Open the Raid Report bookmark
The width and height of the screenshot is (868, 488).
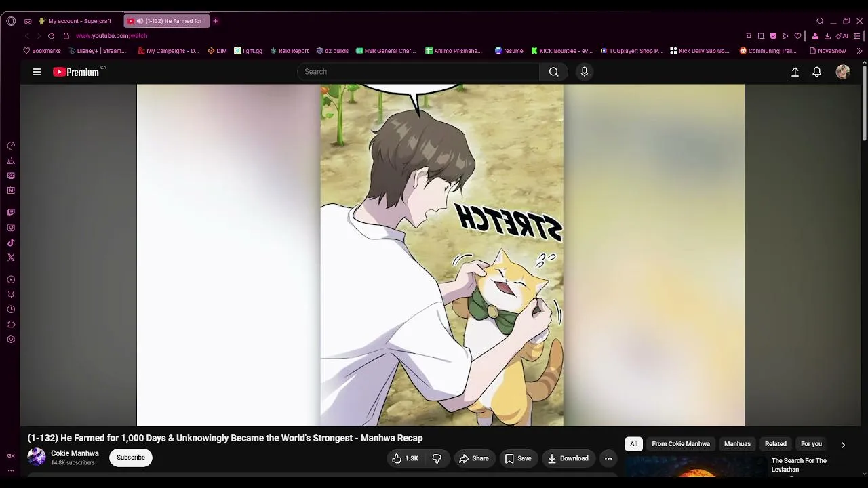click(290, 51)
